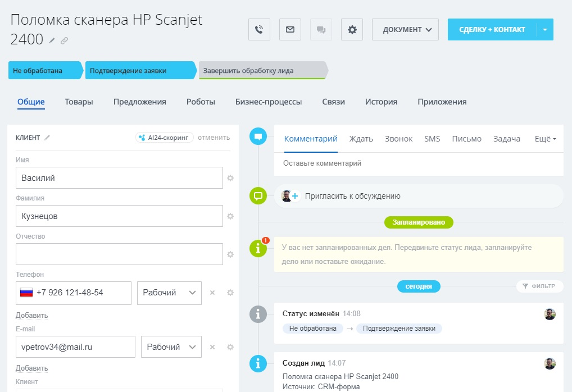
Task: Click the phone call icon button
Action: tap(259, 30)
